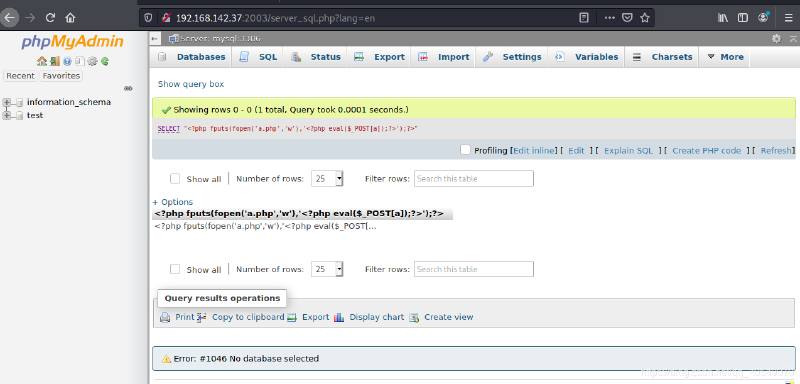800x384 pixels.
Task: Save the page to Pocket icon
Action: point(627,18)
